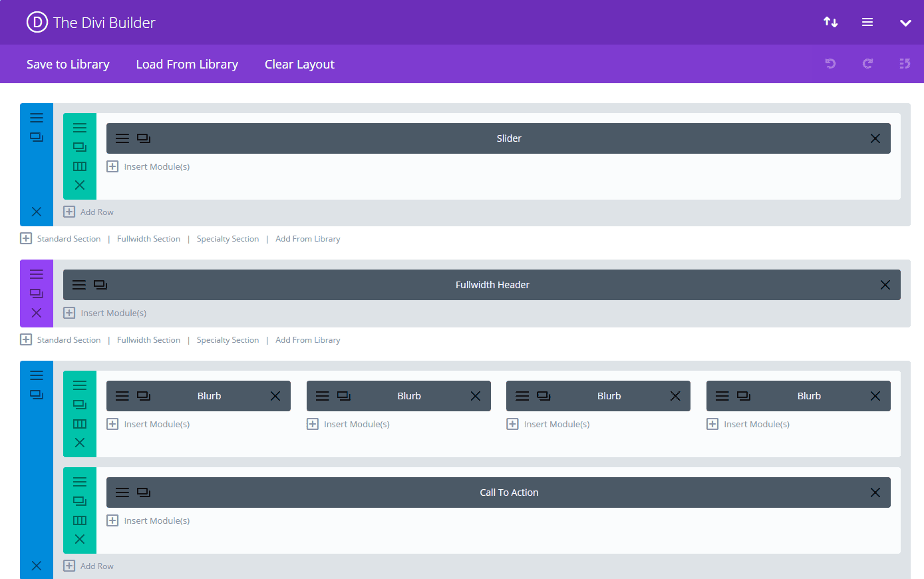Duplicate the Slider module
The width and height of the screenshot is (924, 579).
pyautogui.click(x=143, y=138)
